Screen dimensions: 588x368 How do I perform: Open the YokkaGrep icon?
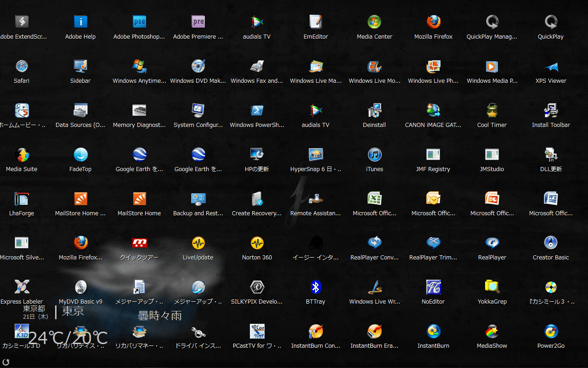pos(492,287)
